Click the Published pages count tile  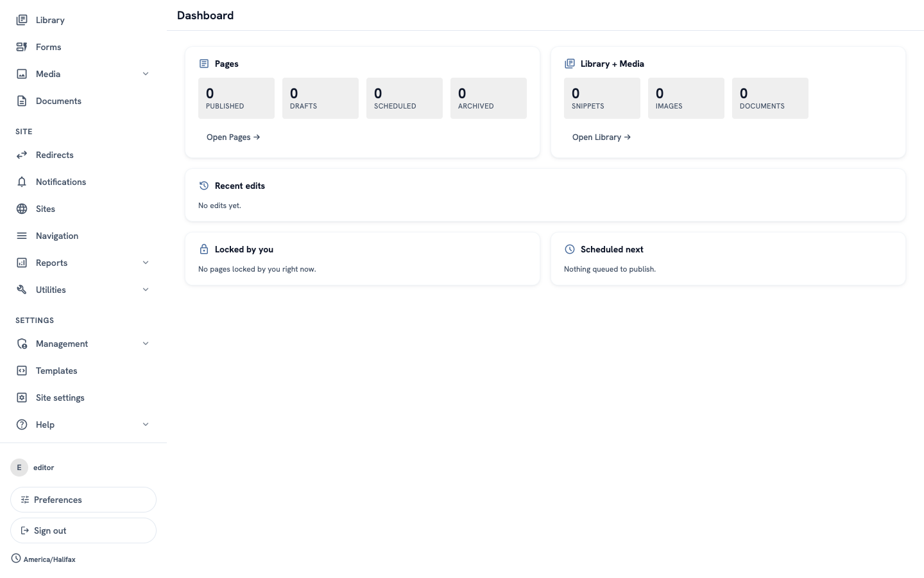click(x=236, y=98)
